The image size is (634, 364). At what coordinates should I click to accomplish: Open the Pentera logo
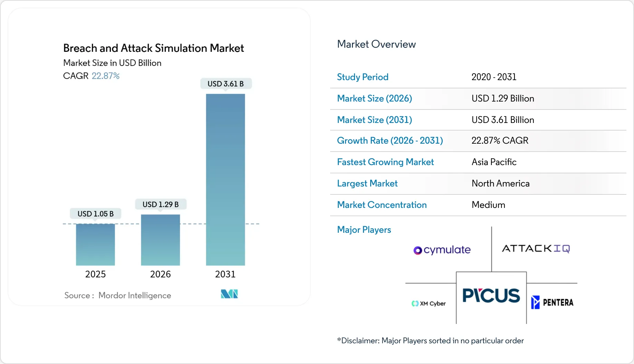(552, 303)
